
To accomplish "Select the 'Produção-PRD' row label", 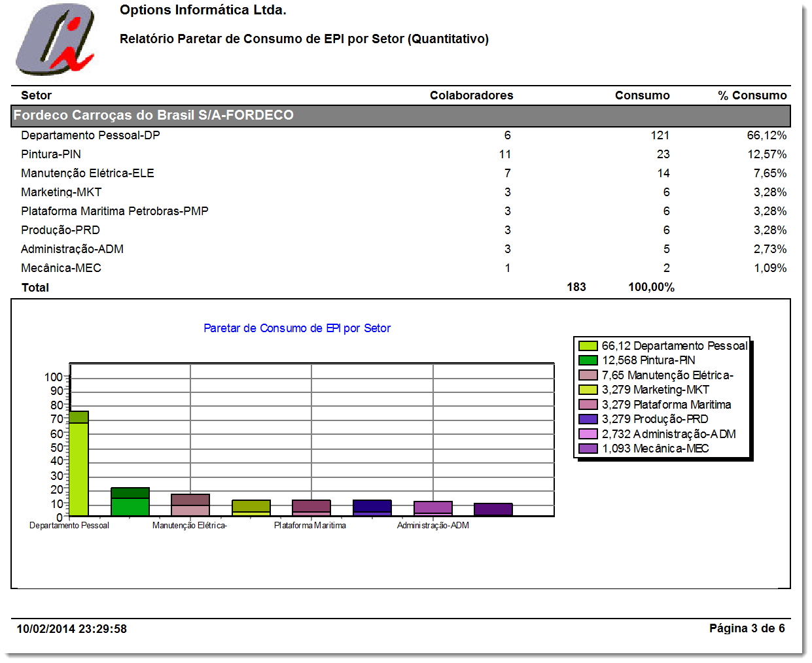I will [x=60, y=230].
